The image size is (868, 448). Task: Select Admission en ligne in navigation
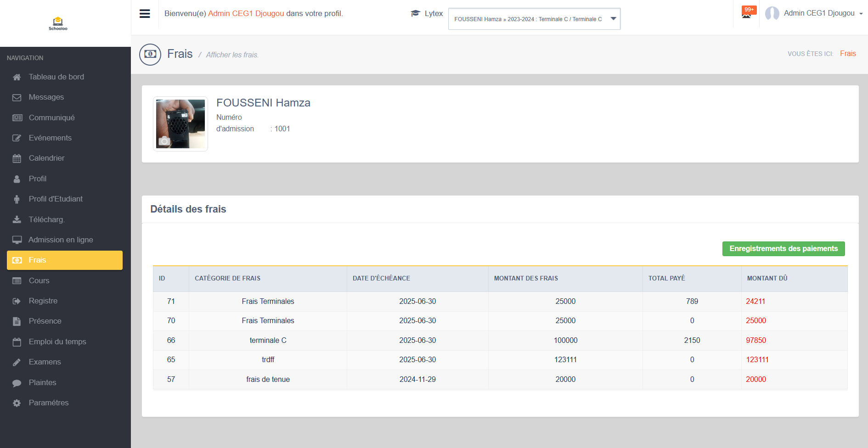coord(61,240)
